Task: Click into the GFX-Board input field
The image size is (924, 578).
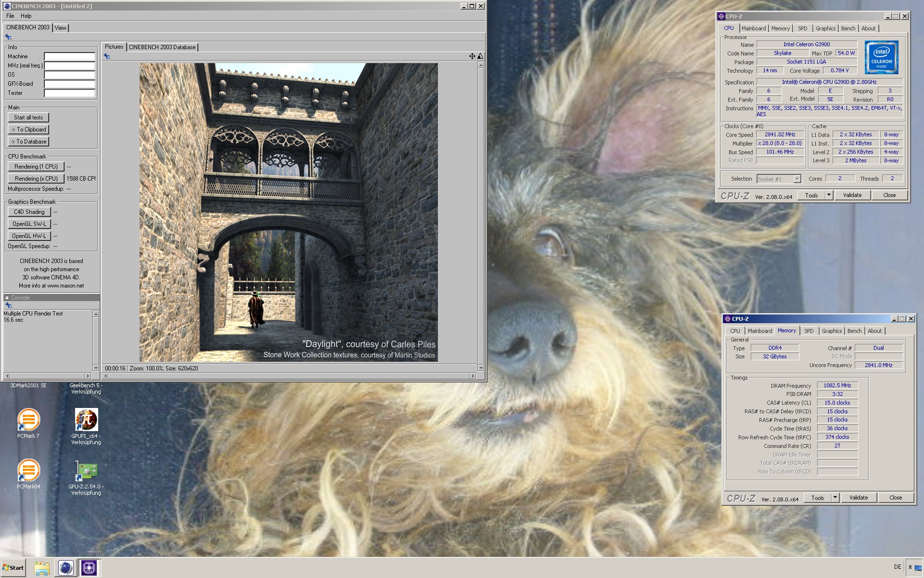Action: click(x=70, y=84)
